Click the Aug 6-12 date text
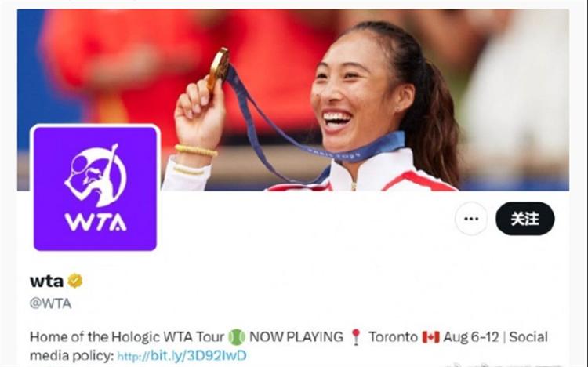588x367 pixels. pyautogui.click(x=471, y=337)
